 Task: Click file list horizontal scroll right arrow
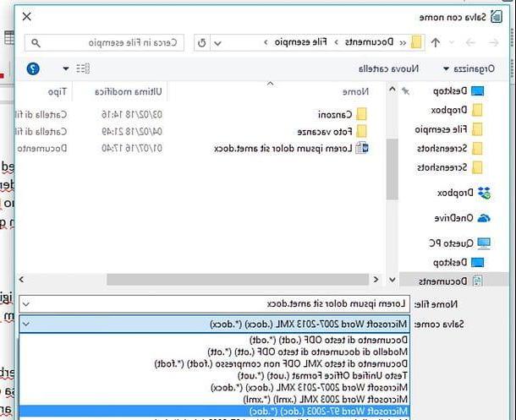(x=376, y=280)
